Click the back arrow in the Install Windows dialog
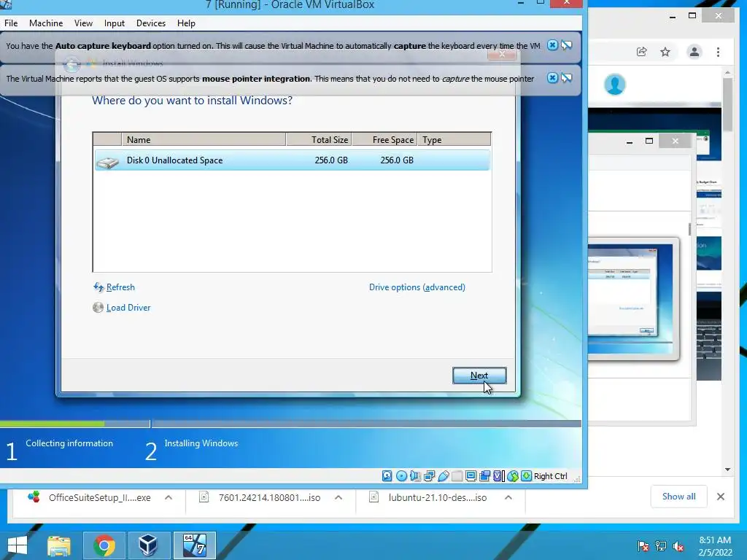The image size is (747, 560). click(72, 64)
